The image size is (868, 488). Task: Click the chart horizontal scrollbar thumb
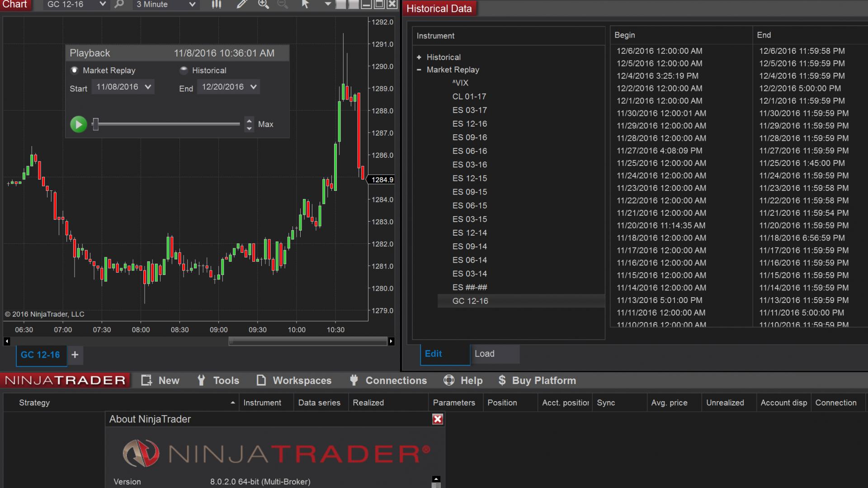click(307, 341)
